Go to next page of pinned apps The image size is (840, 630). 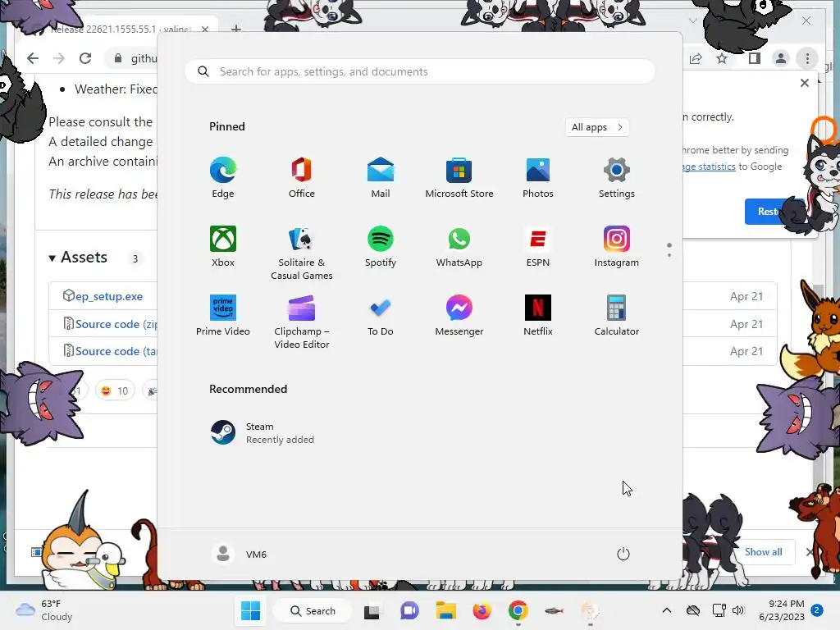click(x=669, y=255)
